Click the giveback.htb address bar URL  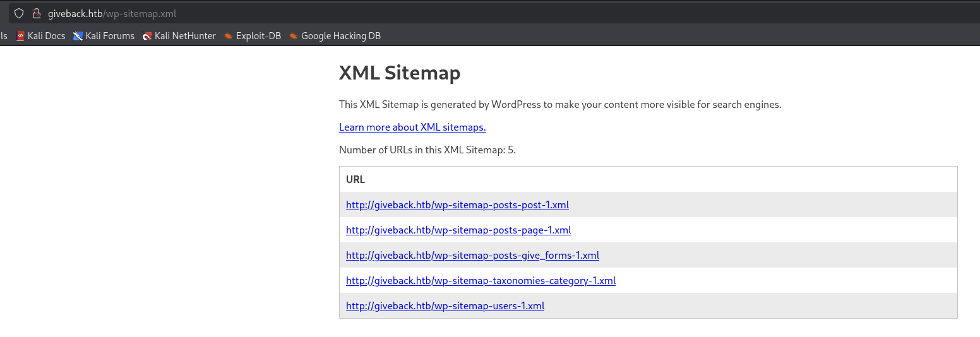(111, 13)
